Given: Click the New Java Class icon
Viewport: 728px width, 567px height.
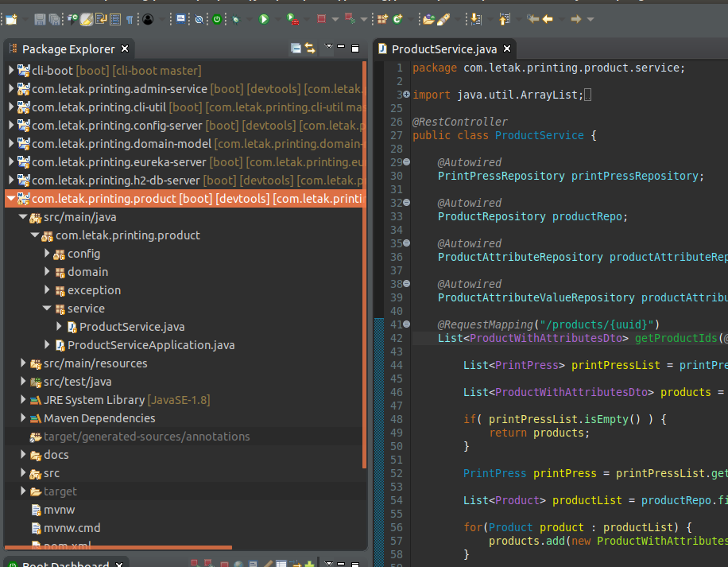Looking at the screenshot, I should (397, 18).
